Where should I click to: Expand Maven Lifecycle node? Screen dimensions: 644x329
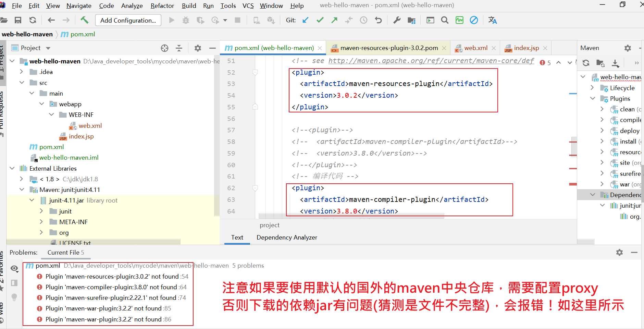point(593,88)
